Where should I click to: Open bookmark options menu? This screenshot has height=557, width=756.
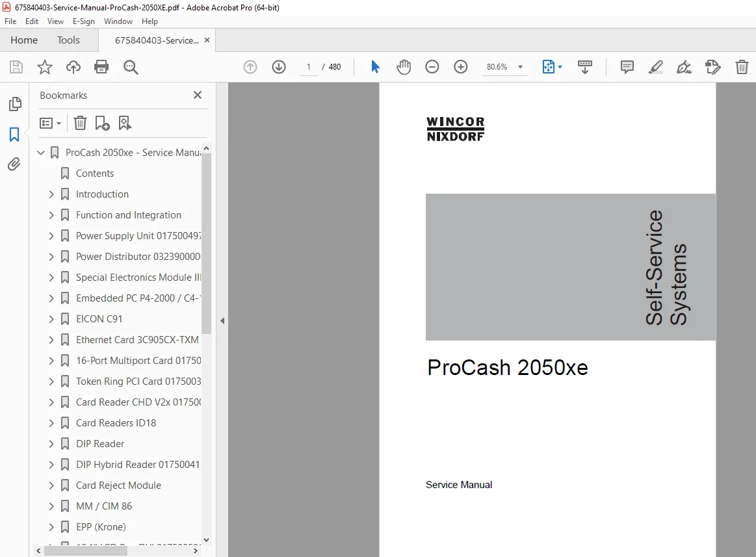click(50, 123)
